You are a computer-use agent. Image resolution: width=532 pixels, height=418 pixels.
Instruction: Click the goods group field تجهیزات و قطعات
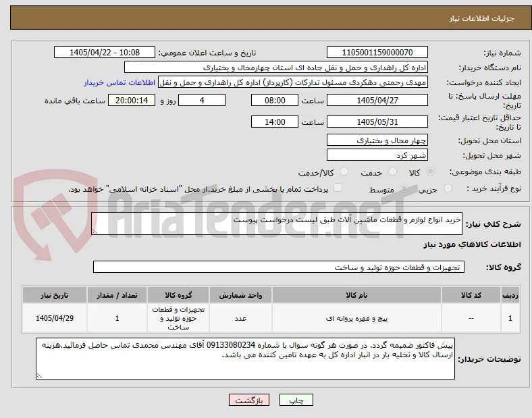[279, 267]
